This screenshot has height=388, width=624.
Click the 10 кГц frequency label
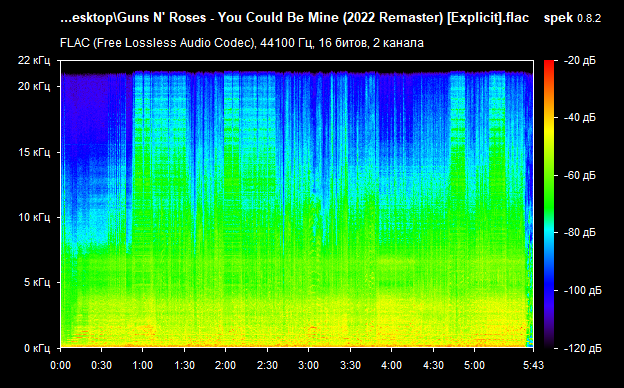click(x=34, y=217)
